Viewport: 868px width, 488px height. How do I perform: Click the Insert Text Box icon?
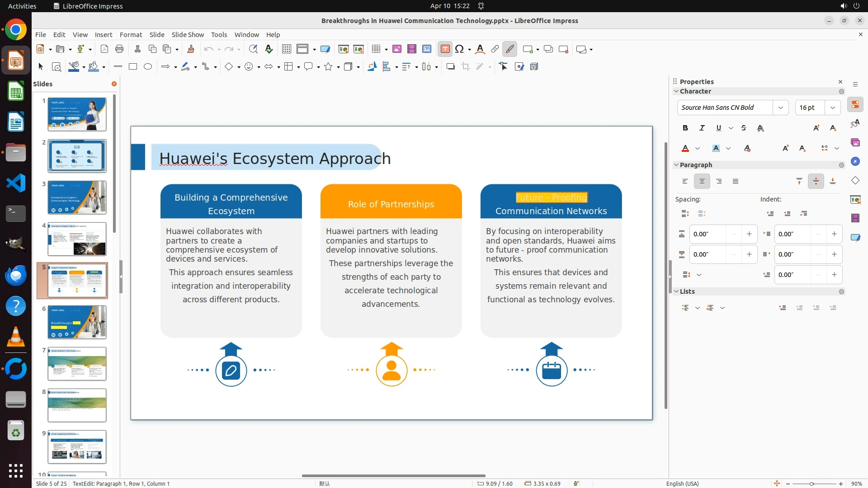(x=445, y=49)
